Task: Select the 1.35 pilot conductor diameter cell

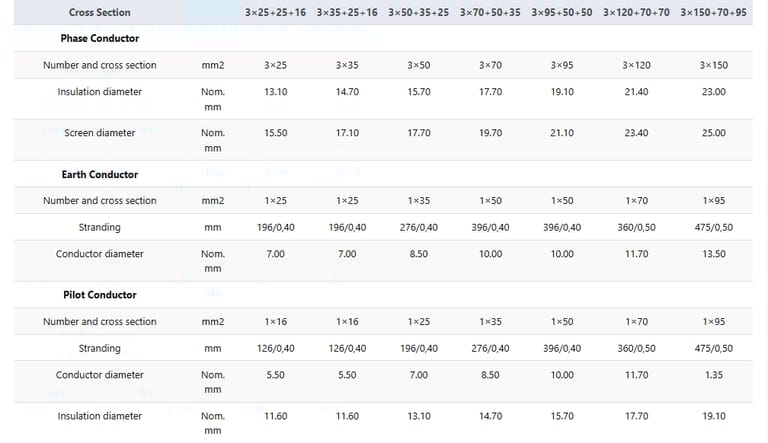Action: click(x=713, y=375)
